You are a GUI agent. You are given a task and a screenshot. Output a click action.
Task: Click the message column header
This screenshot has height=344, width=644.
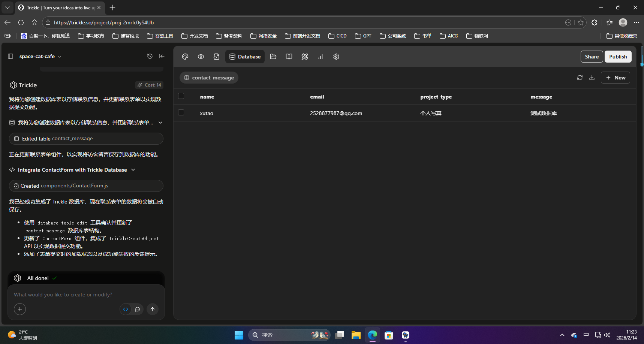[x=541, y=97]
